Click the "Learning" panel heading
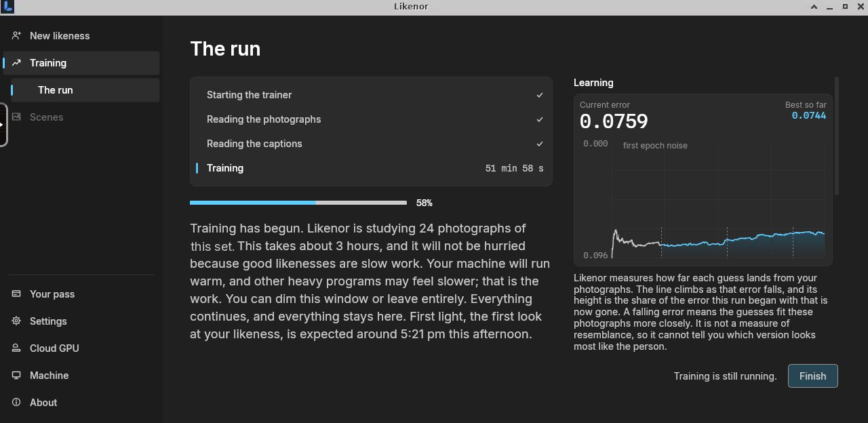 (593, 83)
